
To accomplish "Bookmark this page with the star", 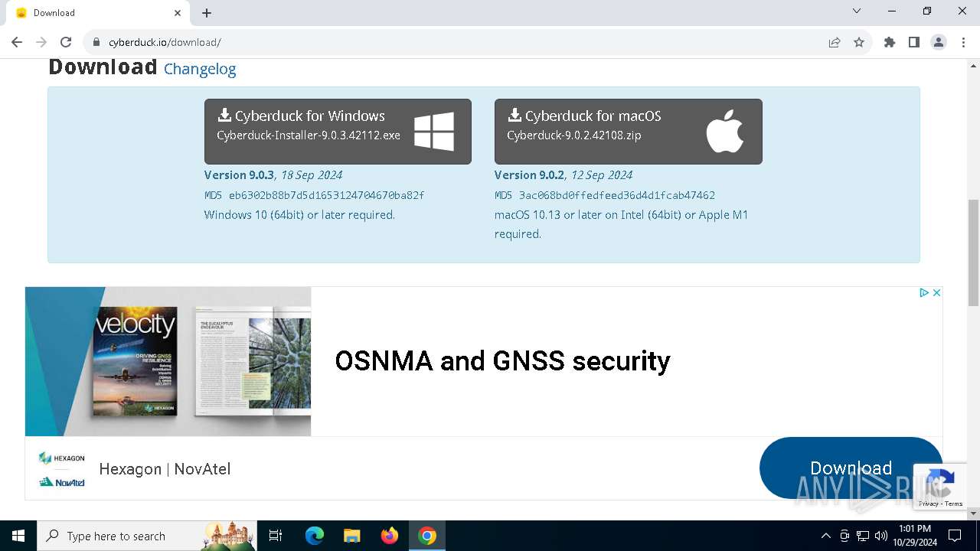I will [859, 43].
